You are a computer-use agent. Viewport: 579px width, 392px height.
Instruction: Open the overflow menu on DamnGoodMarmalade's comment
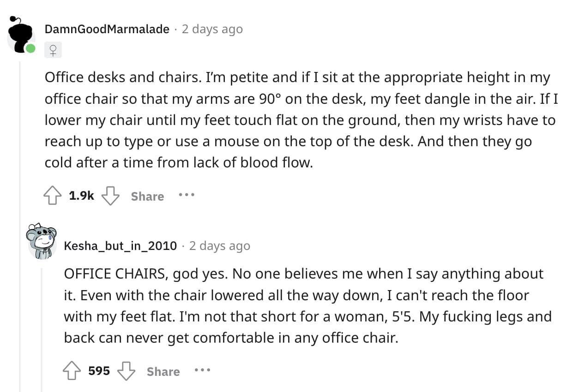(x=187, y=195)
